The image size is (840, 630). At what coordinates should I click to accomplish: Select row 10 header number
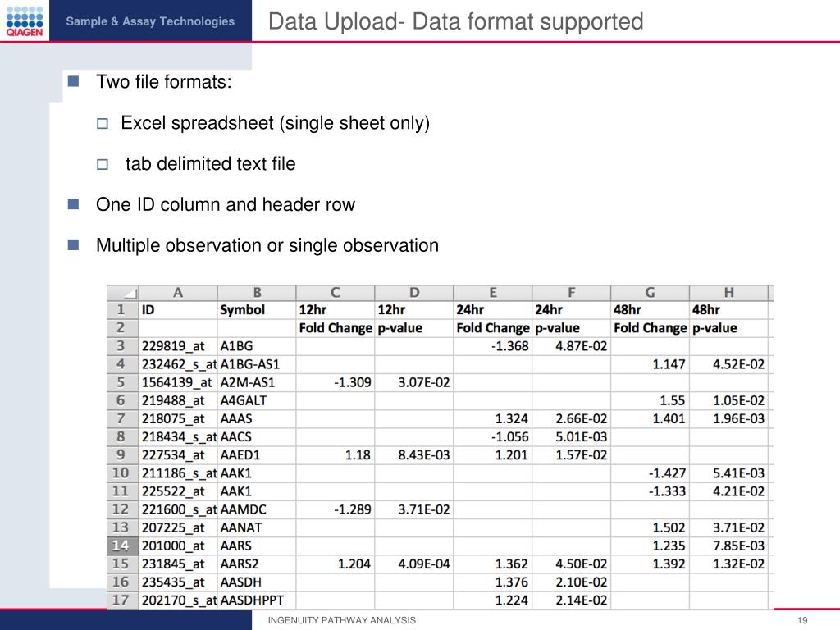tap(123, 473)
